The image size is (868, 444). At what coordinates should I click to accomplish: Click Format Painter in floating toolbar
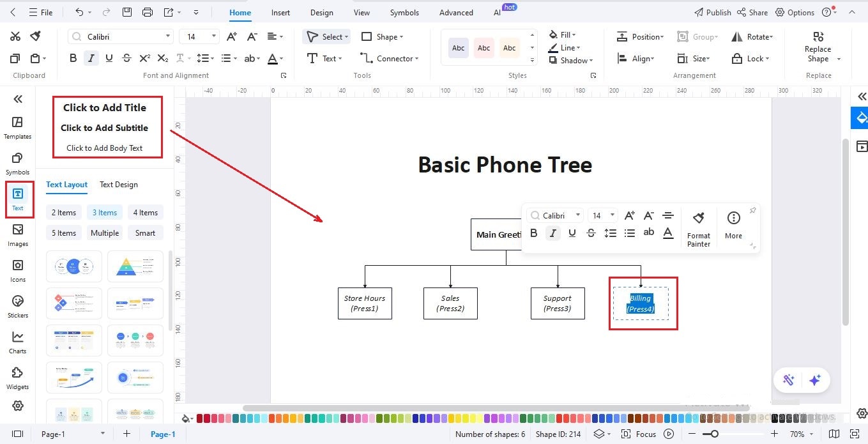[x=699, y=229]
